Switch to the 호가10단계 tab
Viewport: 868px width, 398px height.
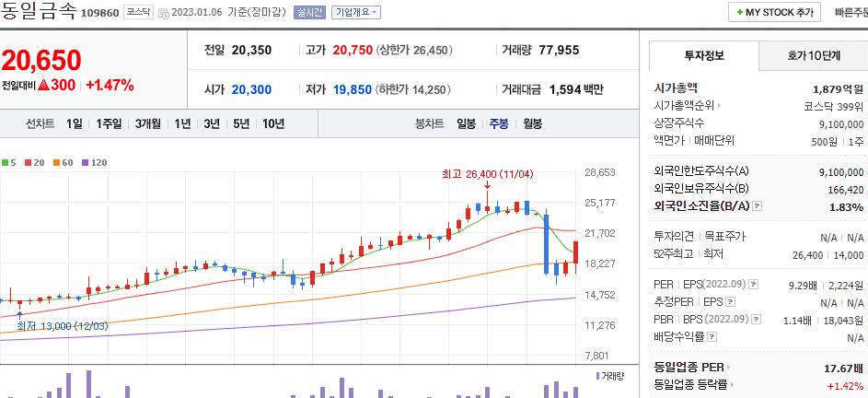coord(813,55)
